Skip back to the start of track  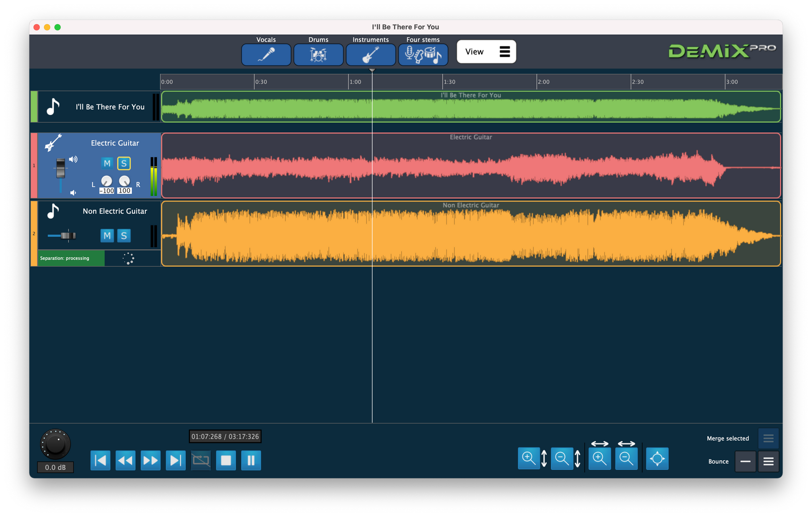tap(100, 460)
